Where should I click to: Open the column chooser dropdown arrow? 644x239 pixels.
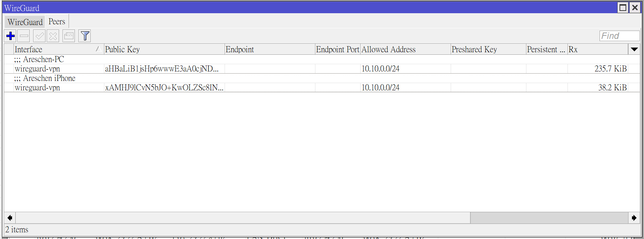(634, 49)
